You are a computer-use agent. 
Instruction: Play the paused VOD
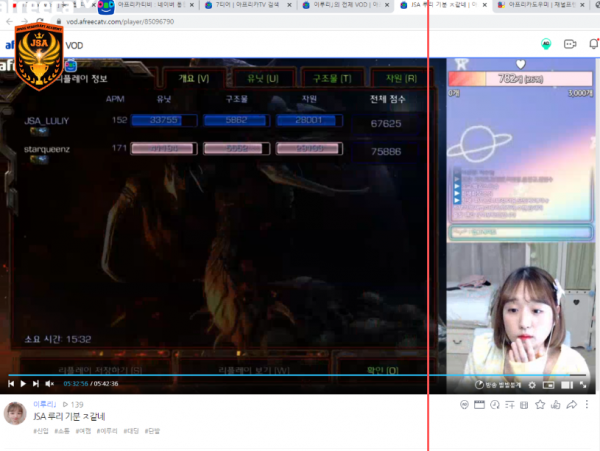tap(23, 383)
